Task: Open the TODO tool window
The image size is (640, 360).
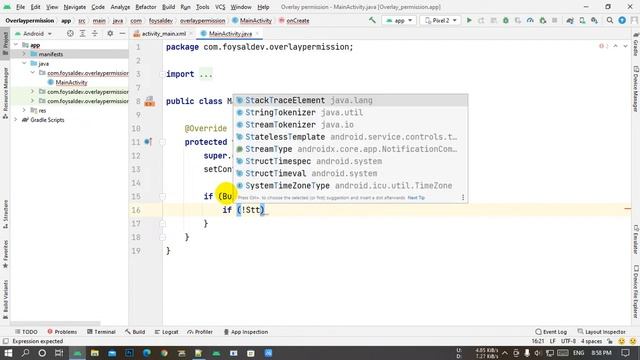Action: [26, 332]
